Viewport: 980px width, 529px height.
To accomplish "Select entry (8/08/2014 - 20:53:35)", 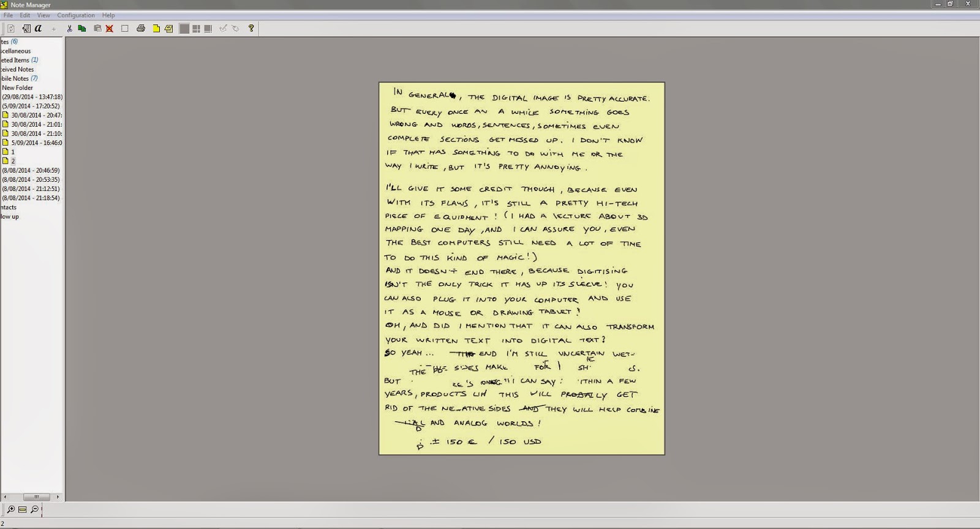I will 31,179.
